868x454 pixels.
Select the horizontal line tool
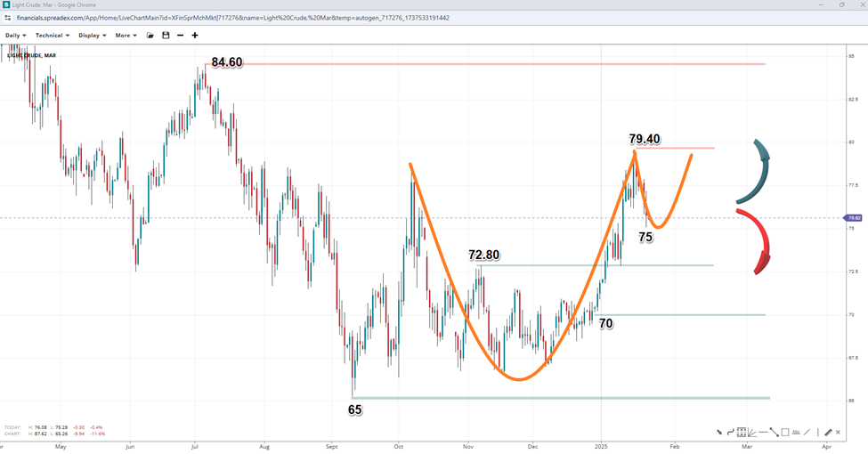[x=763, y=432]
